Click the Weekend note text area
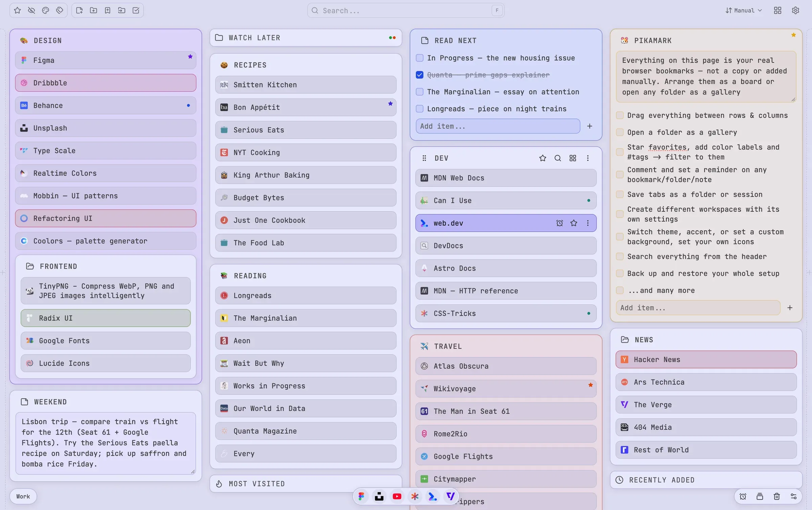 (x=106, y=443)
